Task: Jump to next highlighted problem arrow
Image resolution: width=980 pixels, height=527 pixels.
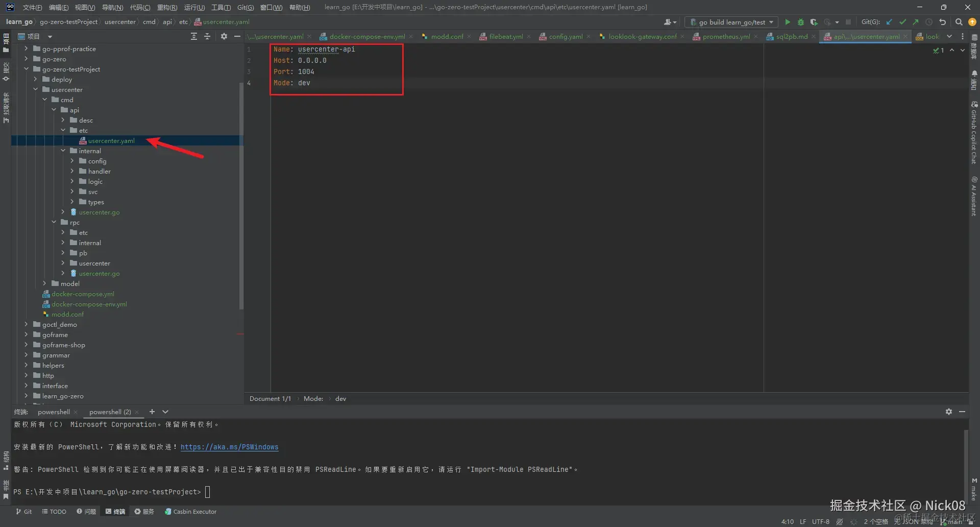Action: click(x=963, y=50)
